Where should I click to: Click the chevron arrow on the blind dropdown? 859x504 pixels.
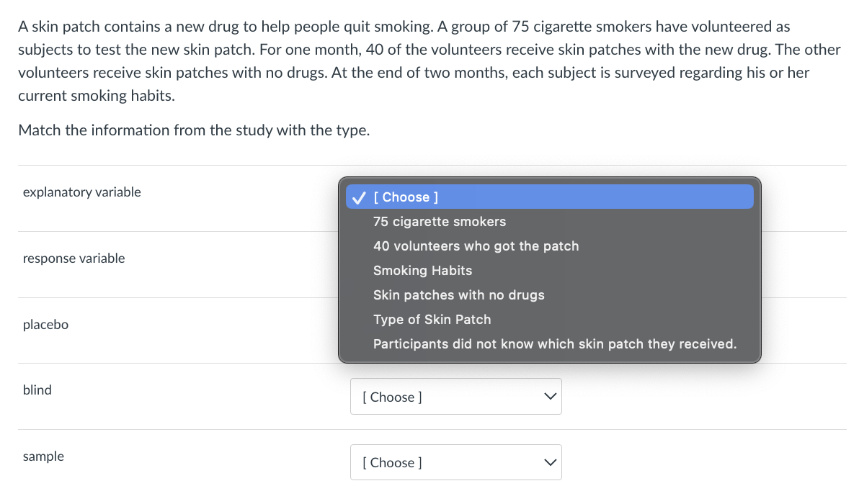550,397
